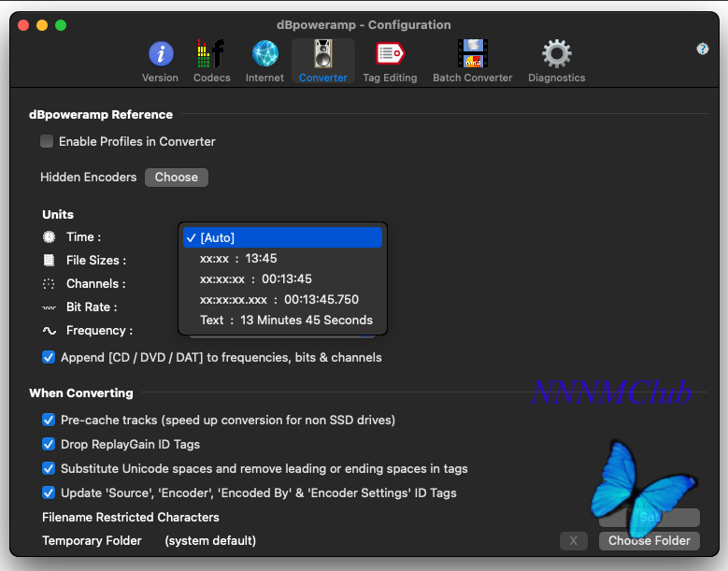Enable Profiles in Converter checkbox
This screenshot has width=728, height=571.
click(x=47, y=141)
